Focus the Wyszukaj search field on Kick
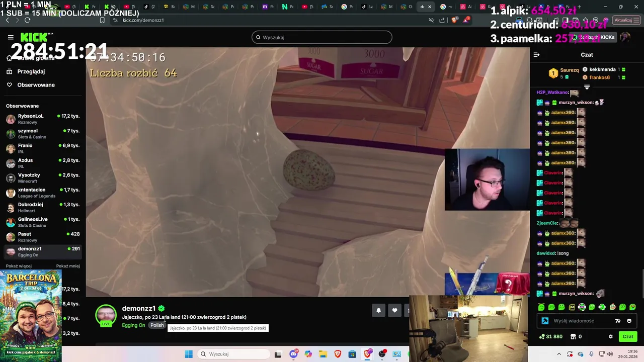The height and width of the screenshot is (362, 644). click(322, 37)
